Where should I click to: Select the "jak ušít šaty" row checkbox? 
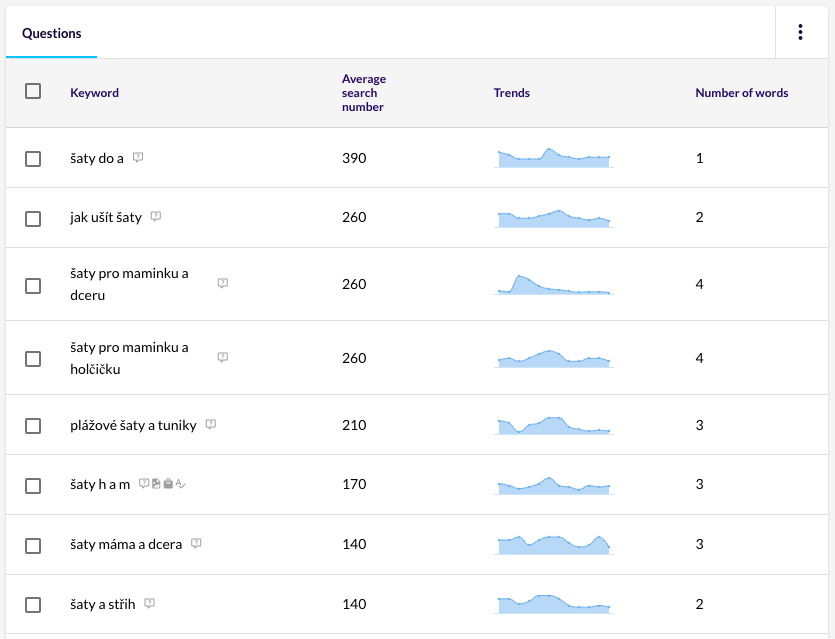(x=33, y=218)
